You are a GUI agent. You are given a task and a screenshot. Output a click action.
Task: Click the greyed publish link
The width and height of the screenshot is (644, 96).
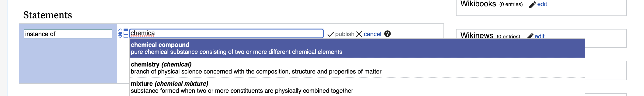point(344,34)
